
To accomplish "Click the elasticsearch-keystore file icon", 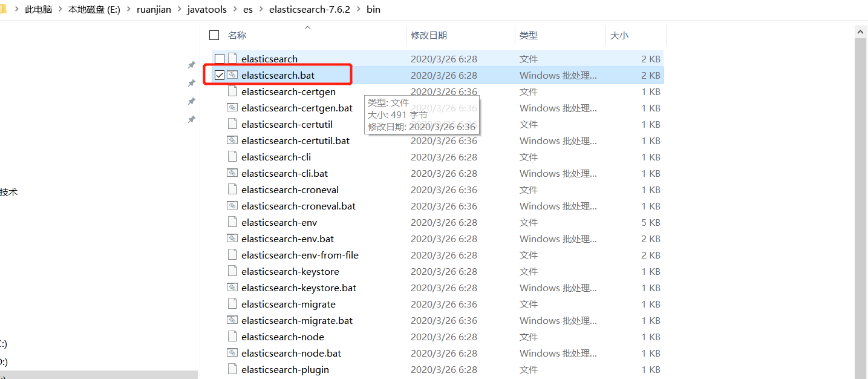I will pos(232,271).
